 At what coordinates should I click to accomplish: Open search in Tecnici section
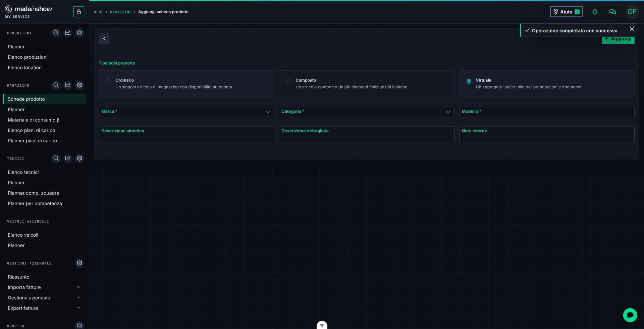coord(56,158)
